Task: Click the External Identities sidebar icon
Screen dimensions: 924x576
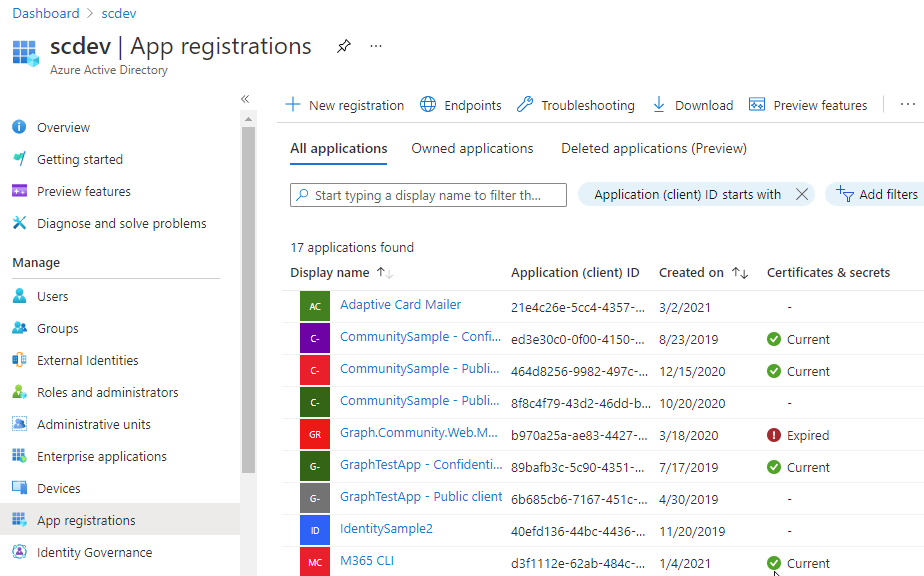Action: point(19,360)
